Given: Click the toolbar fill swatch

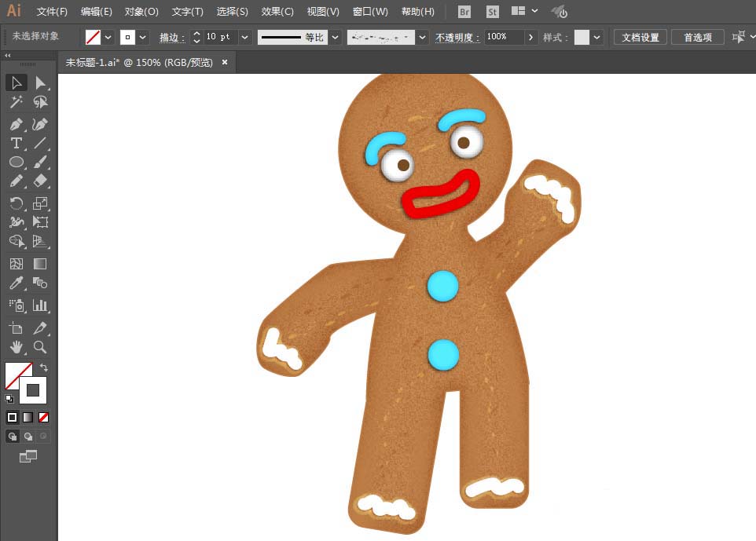Looking at the screenshot, I should (16, 373).
